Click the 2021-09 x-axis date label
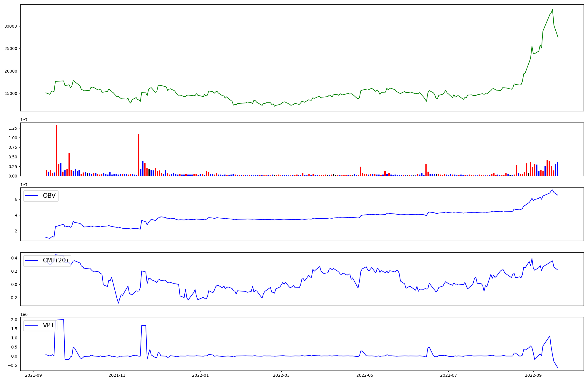The width and height of the screenshot is (588, 382). tap(34, 375)
